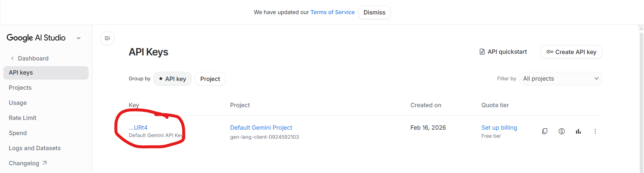Screen dimensions: 644x173
Task: Open Usage sidebar item
Action: [x=18, y=103]
